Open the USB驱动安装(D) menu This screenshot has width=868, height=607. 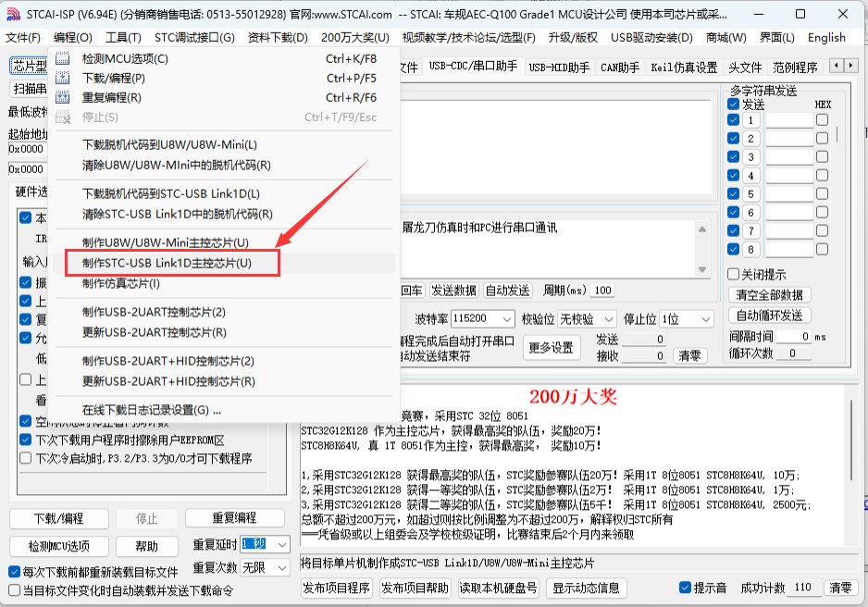click(x=651, y=38)
